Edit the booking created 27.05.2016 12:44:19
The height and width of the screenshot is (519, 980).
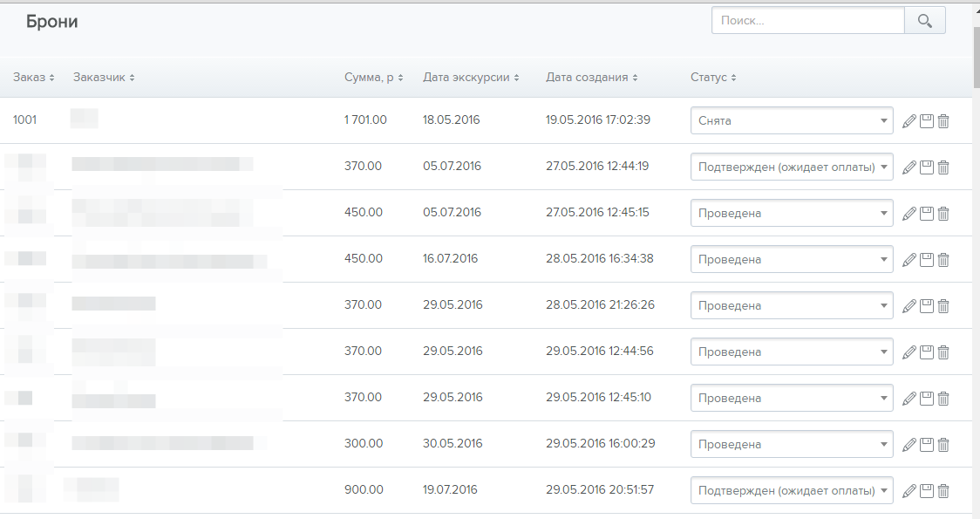tap(909, 167)
